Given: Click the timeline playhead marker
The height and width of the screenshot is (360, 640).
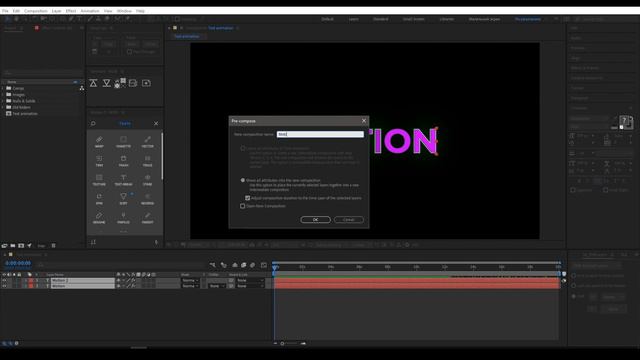Looking at the screenshot, I should (x=275, y=267).
